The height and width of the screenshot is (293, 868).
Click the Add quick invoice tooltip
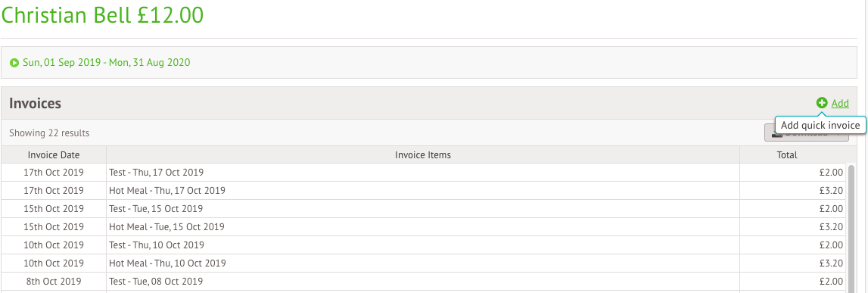click(820, 126)
